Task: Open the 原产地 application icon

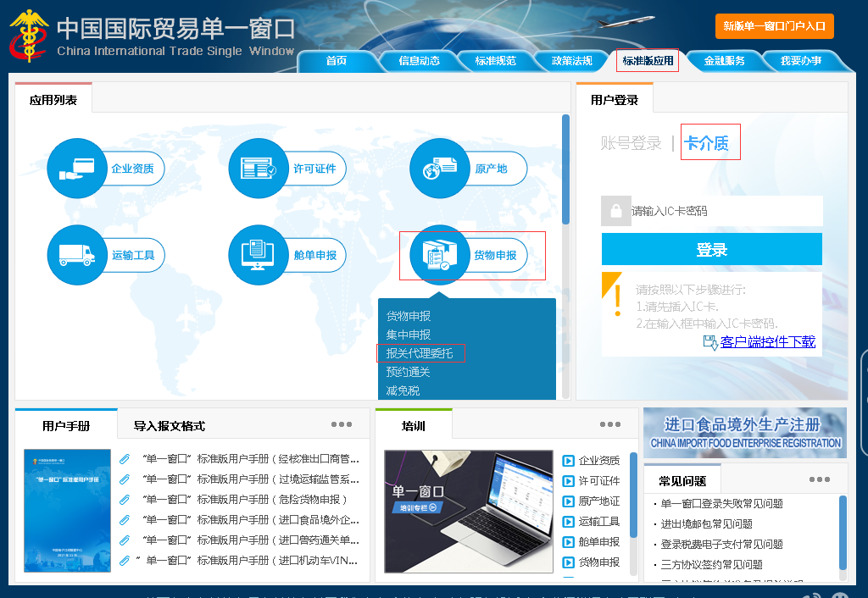Action: point(440,169)
